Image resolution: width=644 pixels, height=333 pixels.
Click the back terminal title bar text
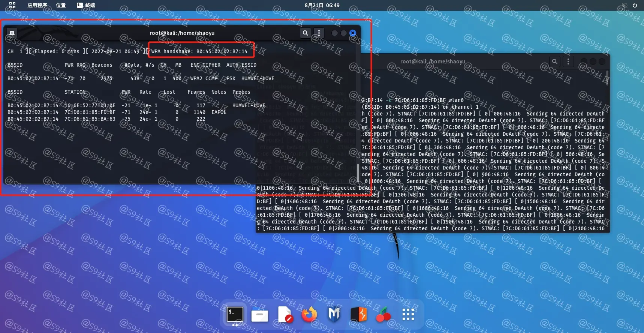coord(433,61)
